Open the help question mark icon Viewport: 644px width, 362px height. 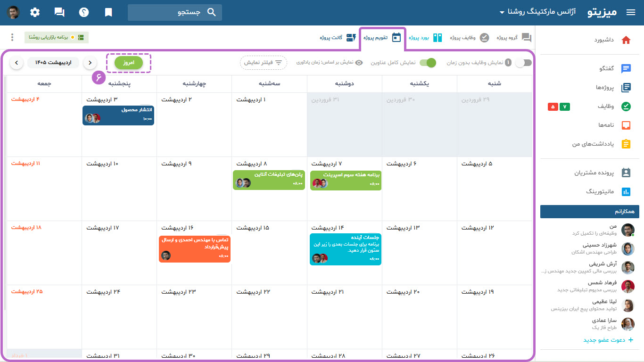(84, 13)
